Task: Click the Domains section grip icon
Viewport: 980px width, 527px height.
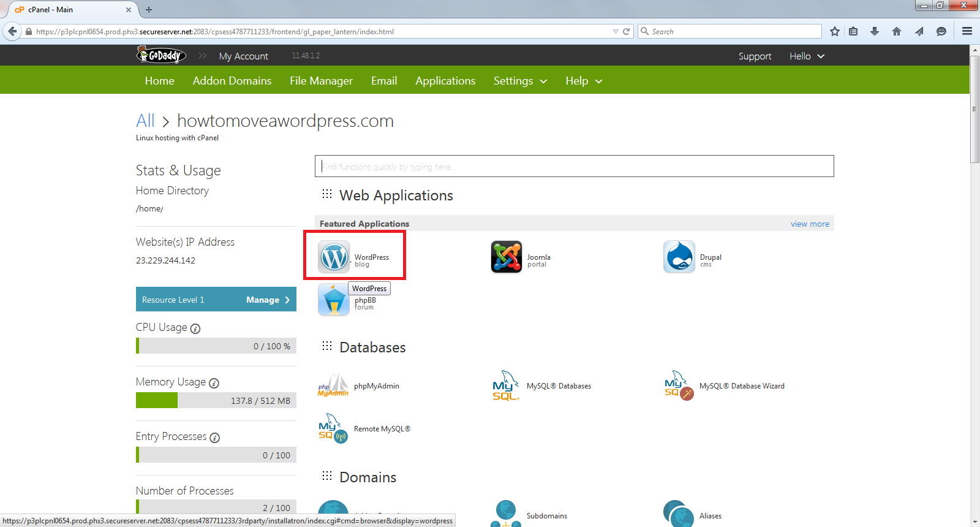Action: coord(327,476)
